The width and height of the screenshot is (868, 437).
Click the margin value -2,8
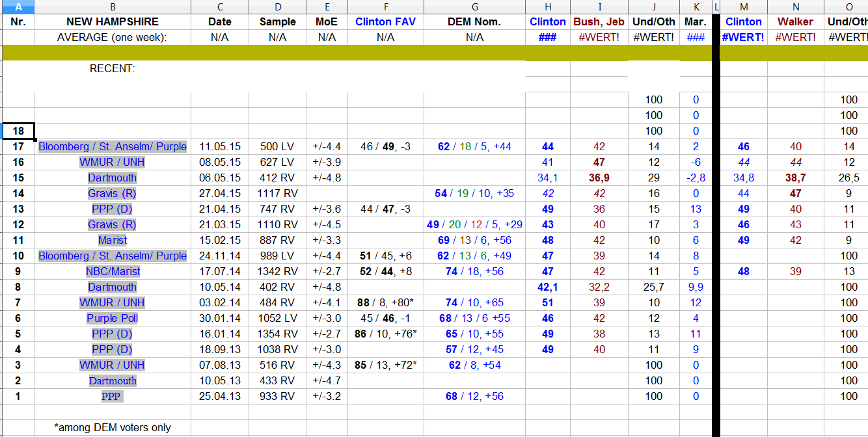[696, 178]
